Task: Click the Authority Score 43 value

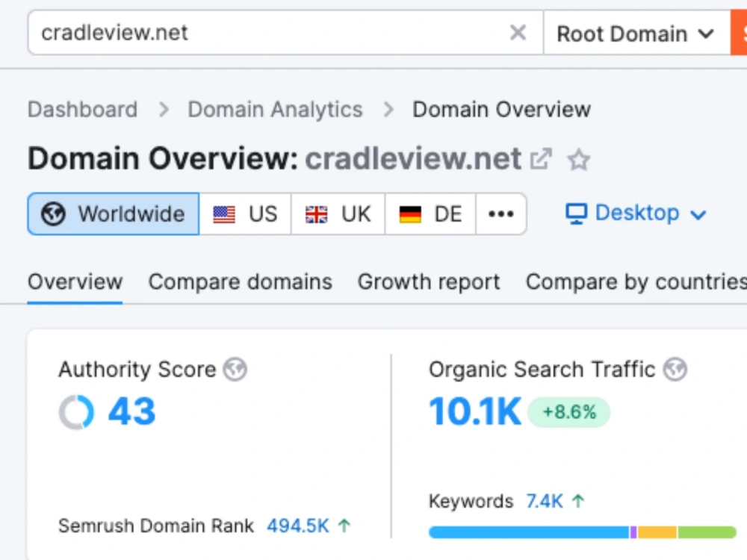Action: (132, 411)
